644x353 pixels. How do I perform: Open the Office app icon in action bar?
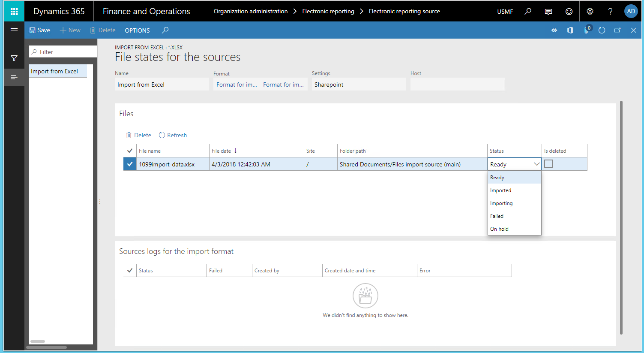(x=570, y=30)
